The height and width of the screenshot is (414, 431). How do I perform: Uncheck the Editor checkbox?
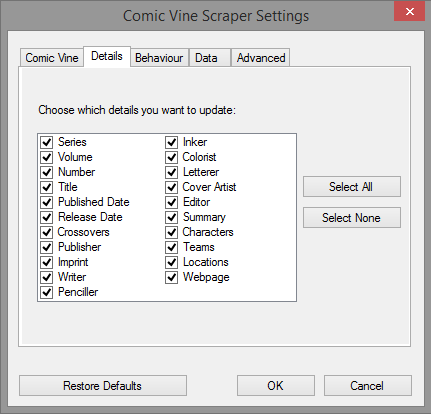coord(171,202)
